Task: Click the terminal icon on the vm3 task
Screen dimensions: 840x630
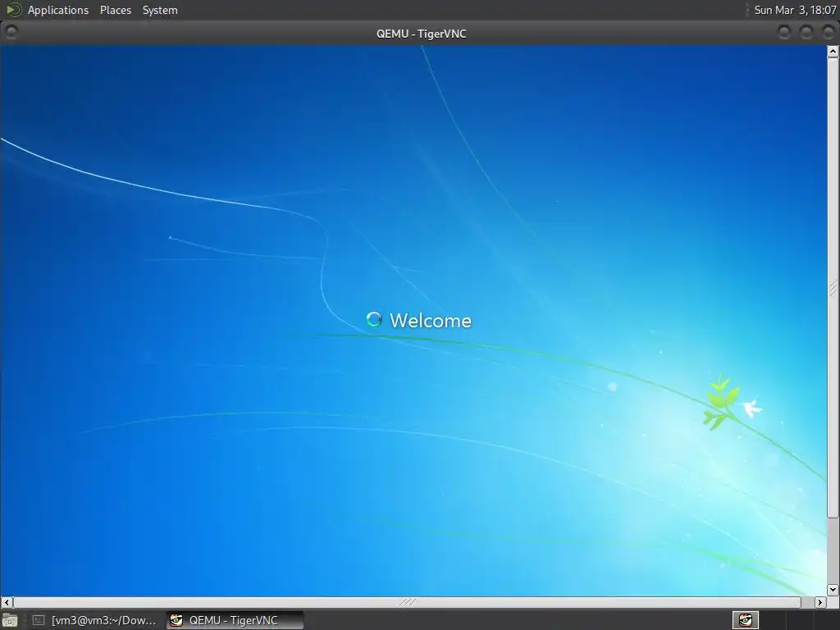Action: (38, 620)
